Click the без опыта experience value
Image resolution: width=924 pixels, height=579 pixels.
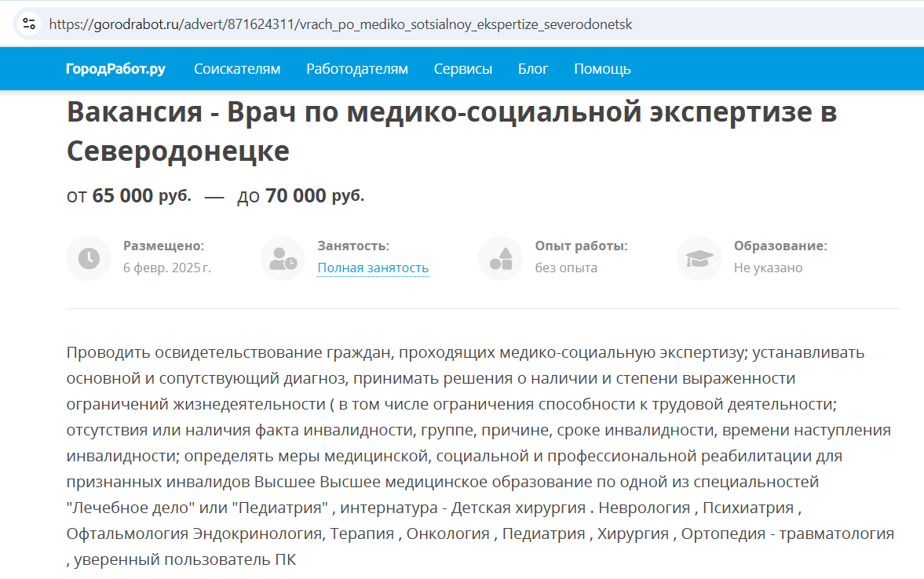pos(566,268)
